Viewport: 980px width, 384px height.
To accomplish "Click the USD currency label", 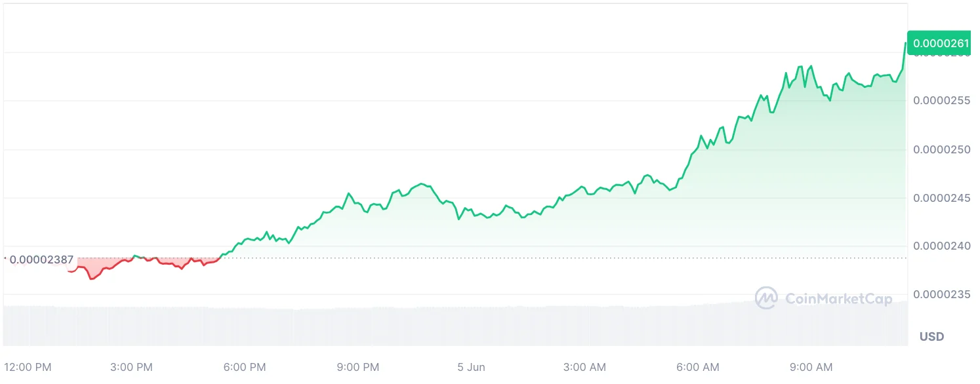I will (x=931, y=337).
